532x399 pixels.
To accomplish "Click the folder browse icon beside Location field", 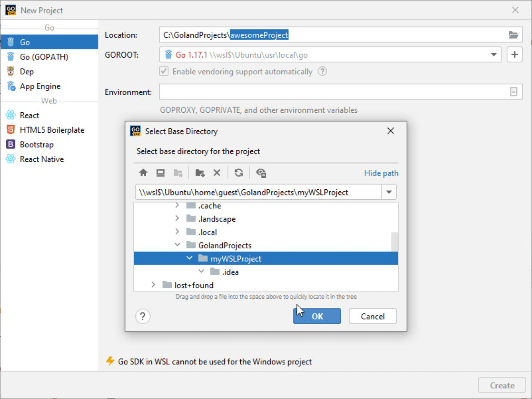I will tap(514, 35).
